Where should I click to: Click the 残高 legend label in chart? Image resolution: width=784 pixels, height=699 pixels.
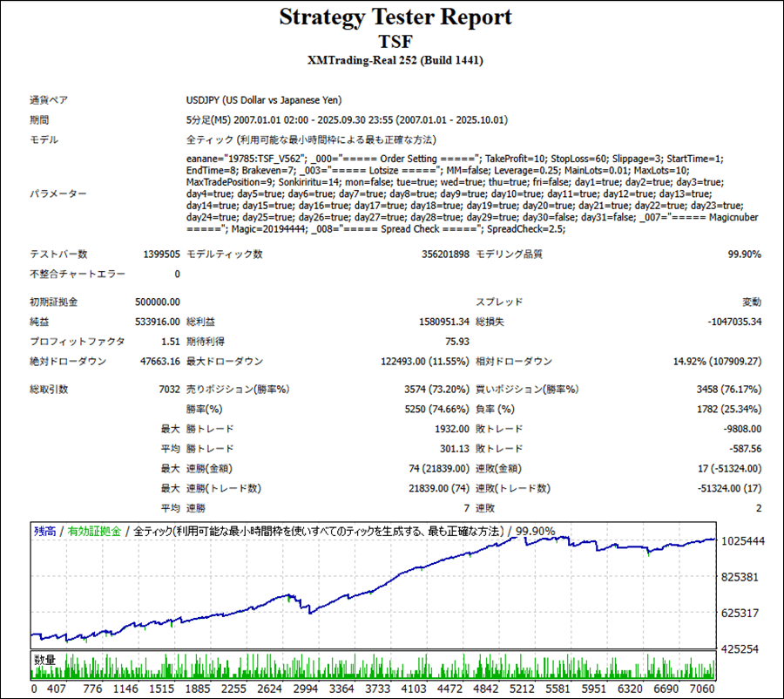(x=45, y=532)
